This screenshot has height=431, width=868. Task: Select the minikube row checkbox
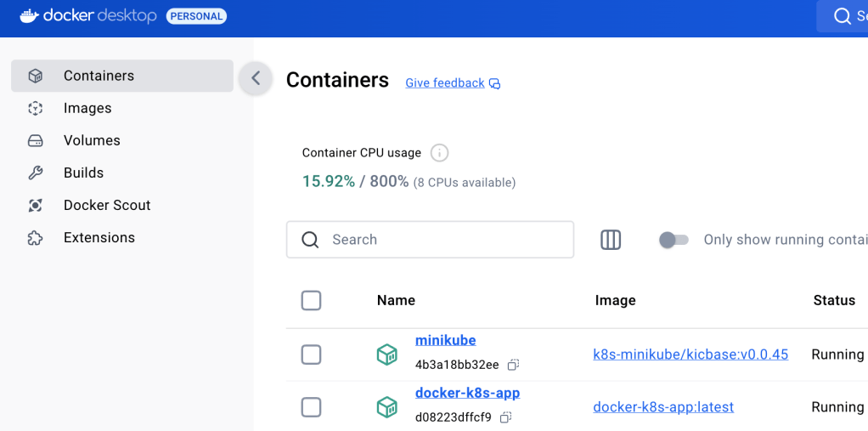pos(312,354)
